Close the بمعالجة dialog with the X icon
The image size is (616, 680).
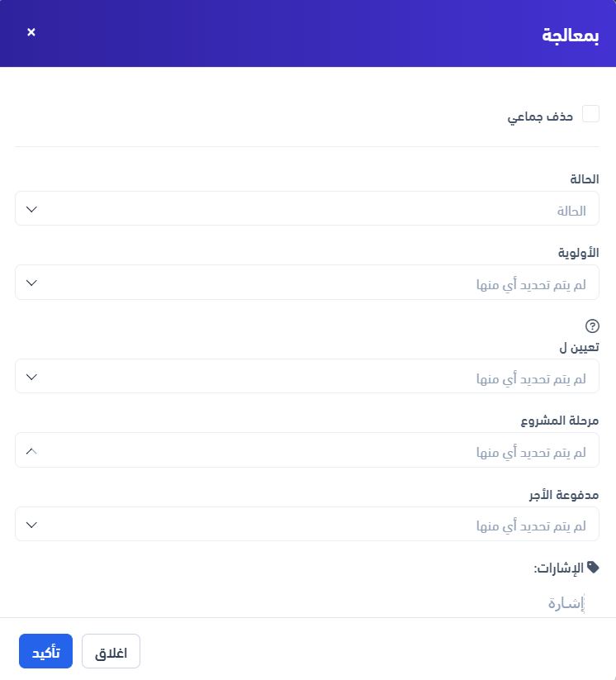[x=31, y=32]
